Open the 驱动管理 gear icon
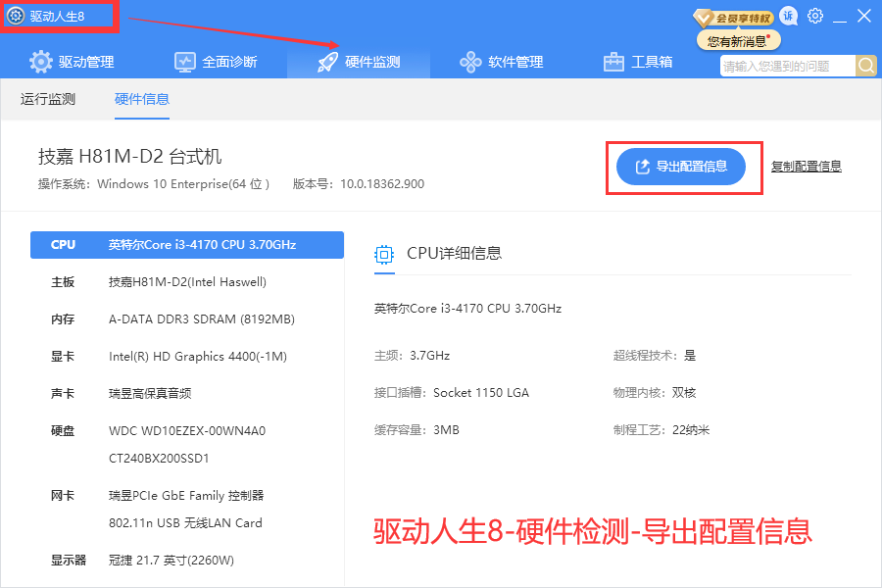882x588 pixels. click(40, 62)
